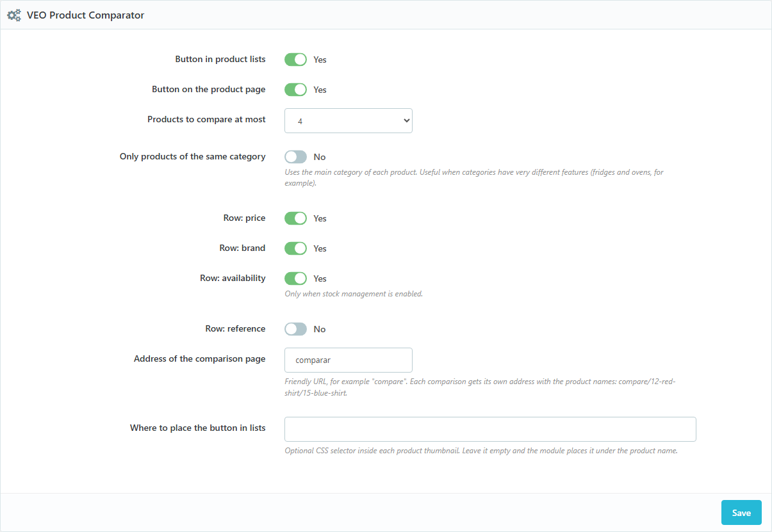The image size is (772, 532).
Task: Disable the Button on the product page switch
Action: (x=295, y=90)
